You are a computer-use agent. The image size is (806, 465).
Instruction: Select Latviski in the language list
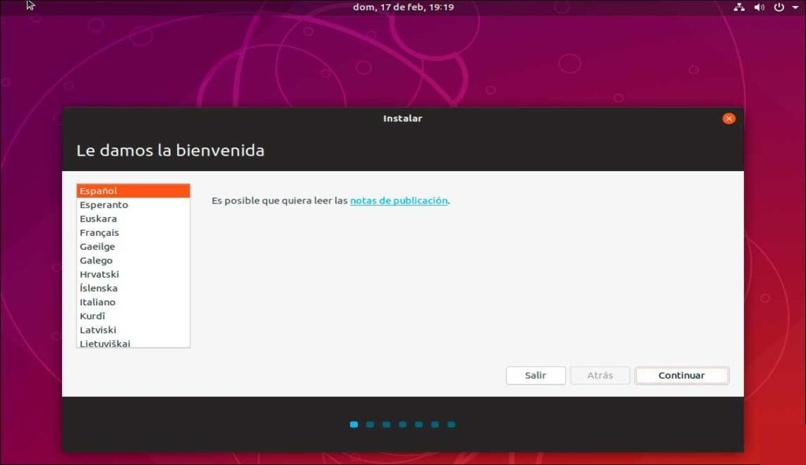133,329
